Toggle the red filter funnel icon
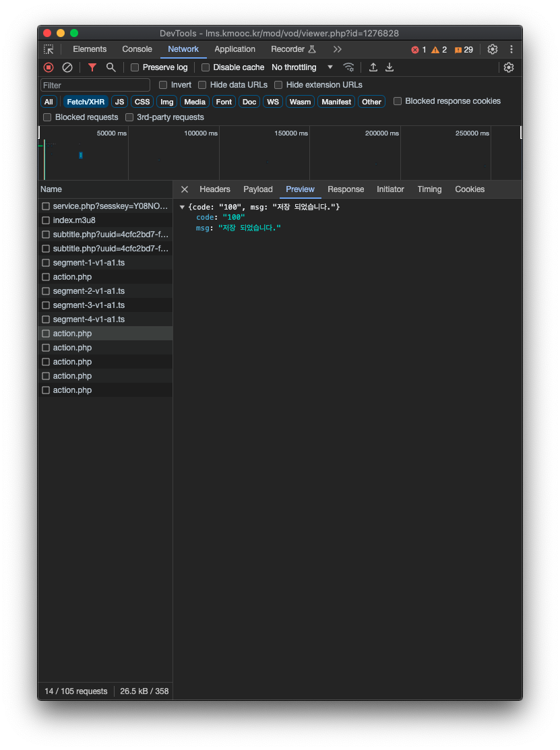Screen dimensions: 560x750 [x=92, y=67]
